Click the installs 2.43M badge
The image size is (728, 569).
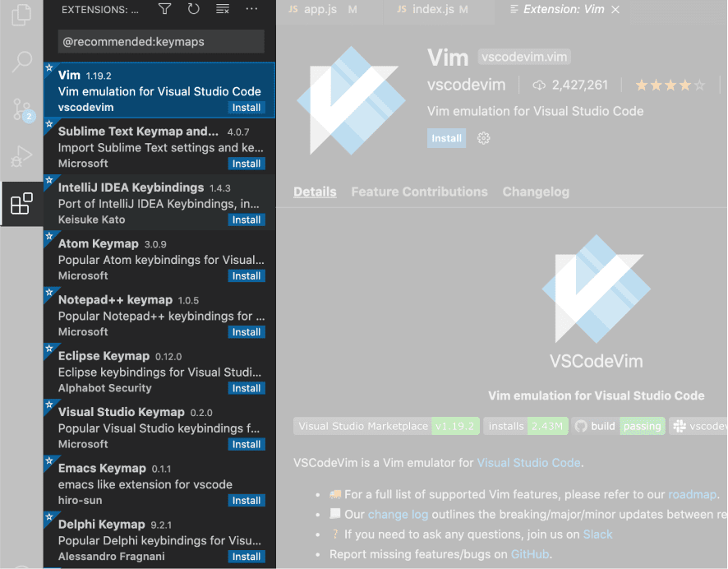click(x=526, y=426)
